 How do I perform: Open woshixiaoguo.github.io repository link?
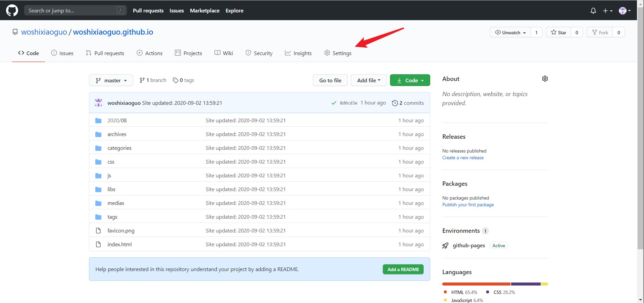(113, 32)
